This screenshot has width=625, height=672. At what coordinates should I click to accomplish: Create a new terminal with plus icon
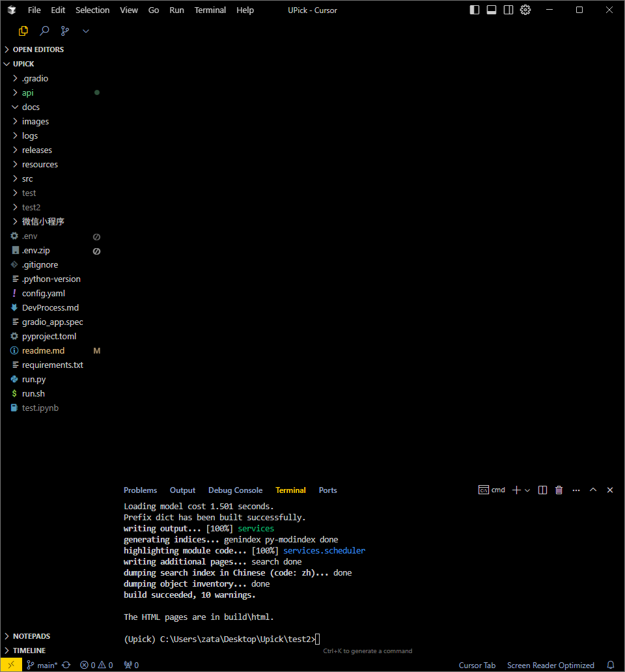coord(516,490)
